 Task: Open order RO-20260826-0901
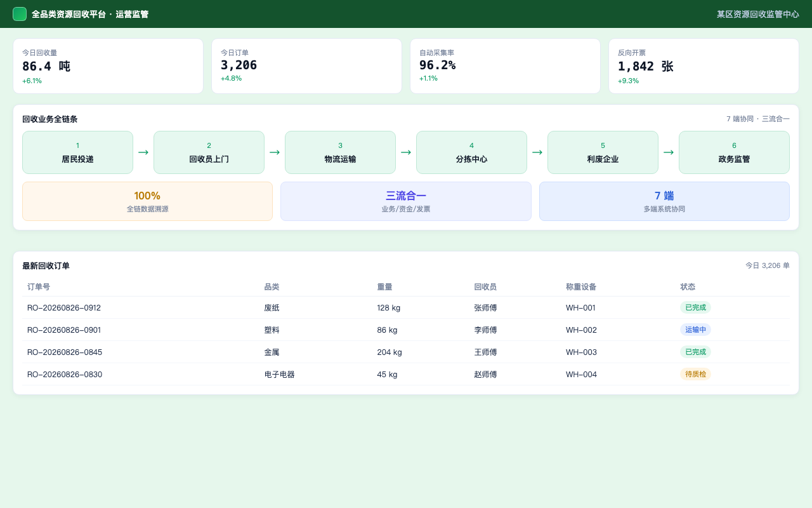pos(406,330)
